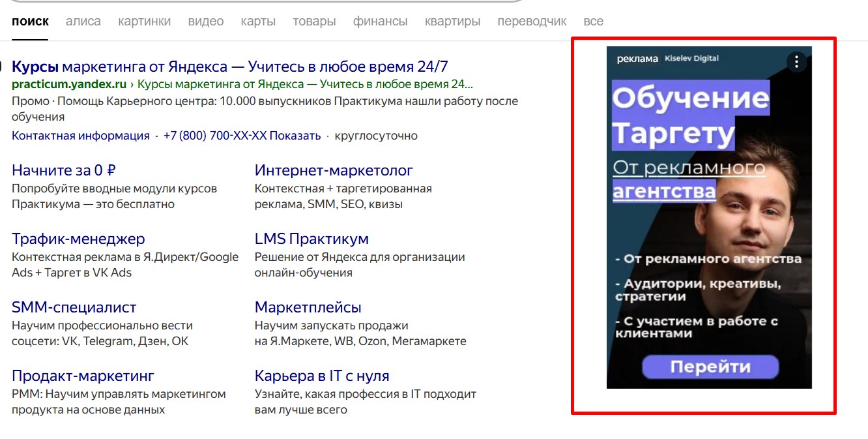This screenshot has height=439, width=868.
Task: Open the SMM-специалист course link
Action: point(74,307)
